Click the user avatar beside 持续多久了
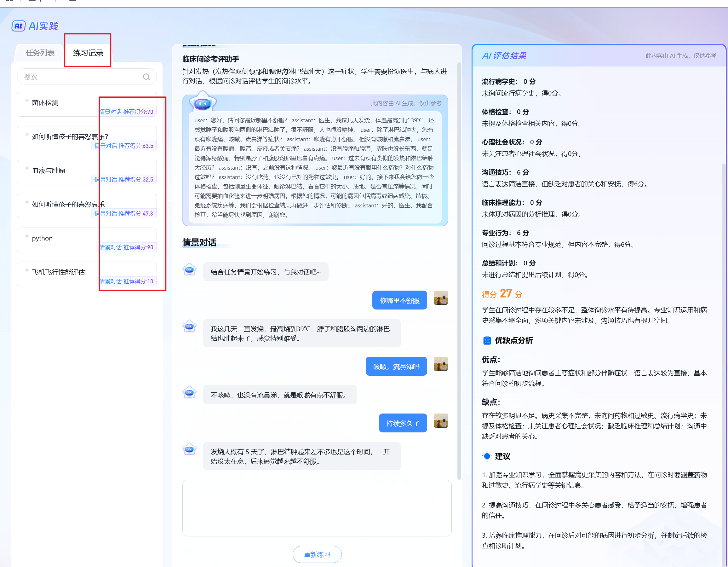Image resolution: width=728 pixels, height=567 pixels. (x=440, y=421)
